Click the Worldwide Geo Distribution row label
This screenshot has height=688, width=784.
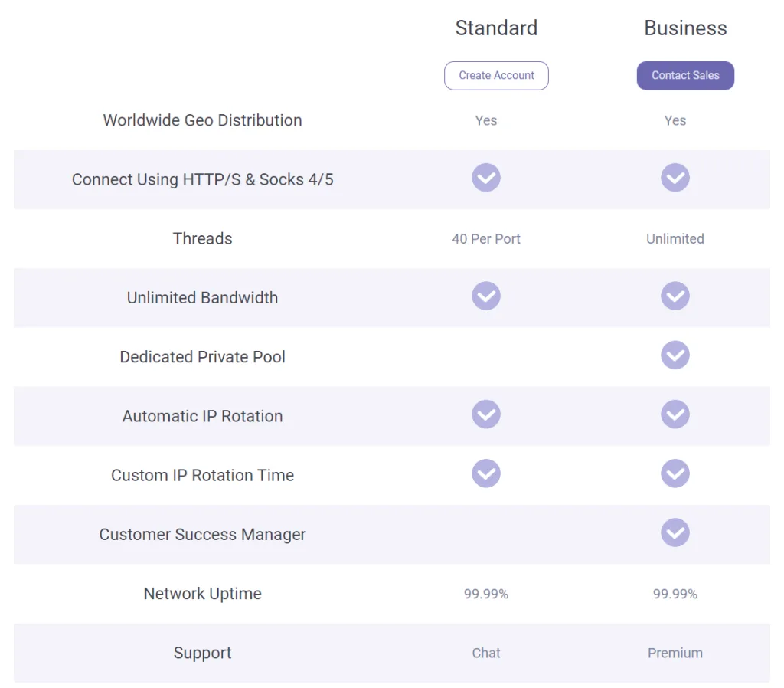pyautogui.click(x=202, y=120)
